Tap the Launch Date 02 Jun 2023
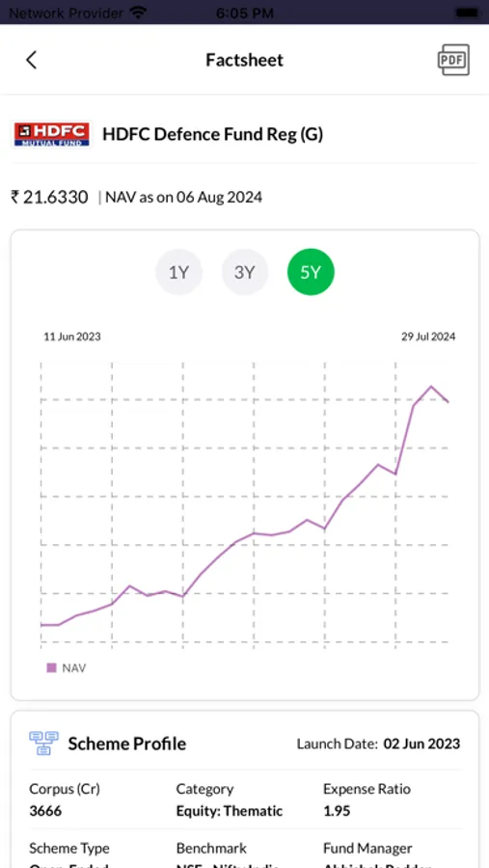 pos(421,744)
